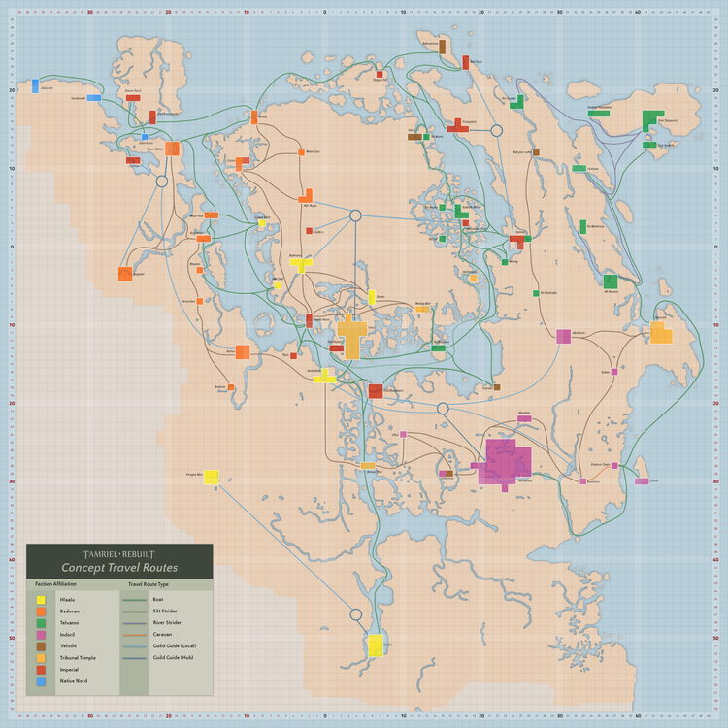
Task: Click the orange Maar Gan marker
Action: pyautogui.click(x=301, y=152)
